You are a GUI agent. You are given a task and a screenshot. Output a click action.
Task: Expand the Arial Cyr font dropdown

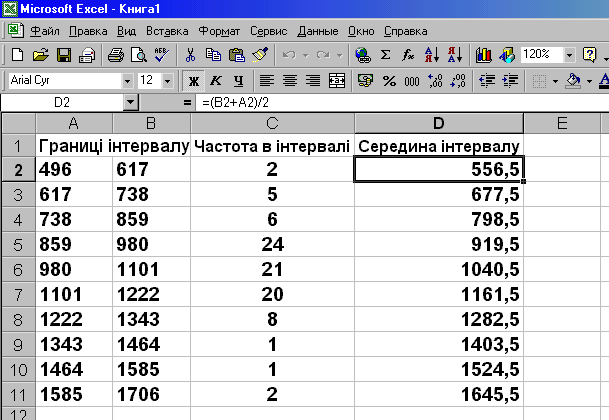[x=127, y=80]
